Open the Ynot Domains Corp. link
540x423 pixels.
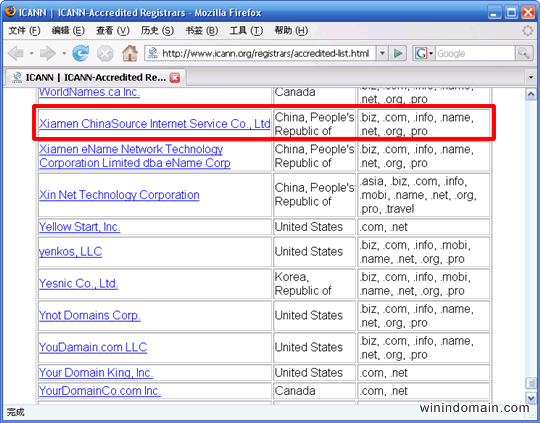point(90,316)
